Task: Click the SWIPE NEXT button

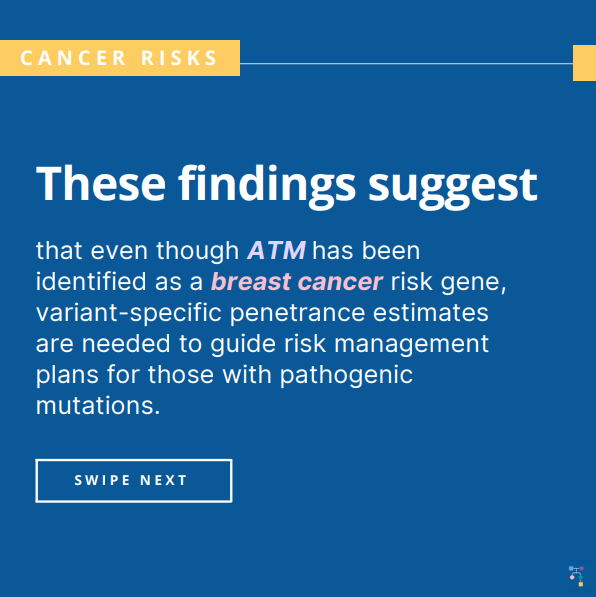Action: point(134,480)
